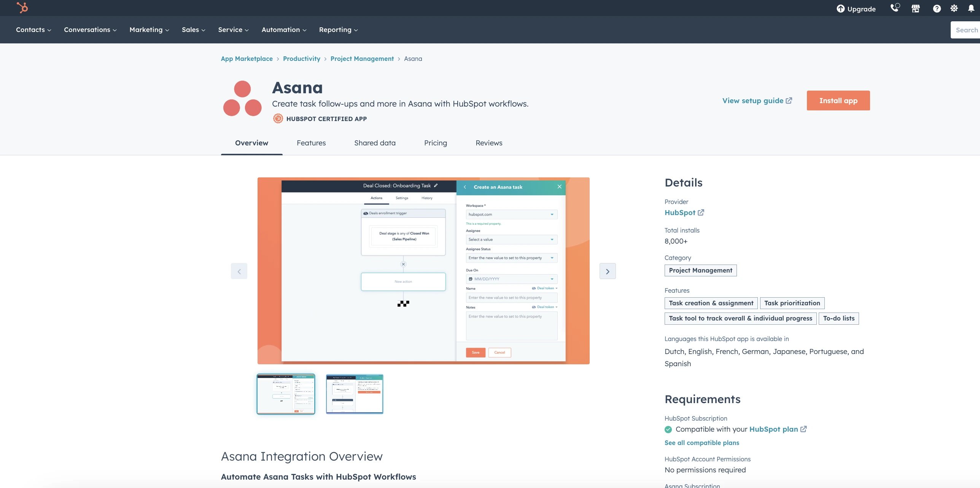Viewport: 980px width, 488px height.
Task: Open the Reviews tab
Action: click(x=488, y=143)
